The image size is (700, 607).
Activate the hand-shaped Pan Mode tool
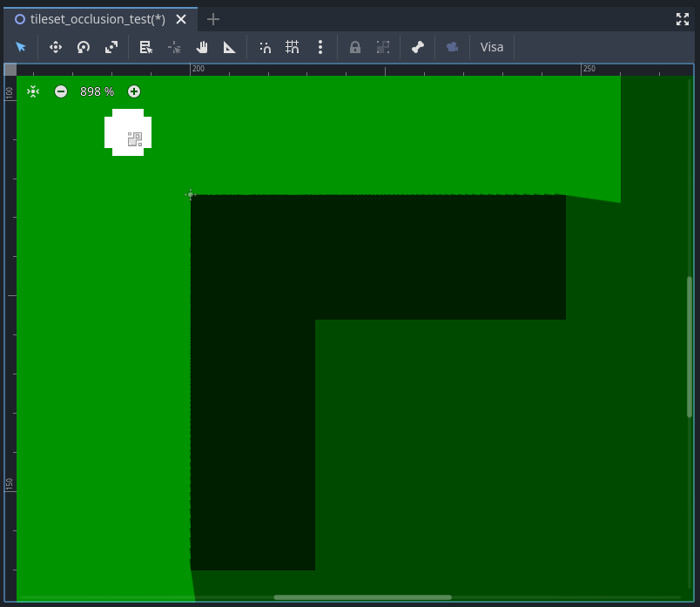point(202,47)
